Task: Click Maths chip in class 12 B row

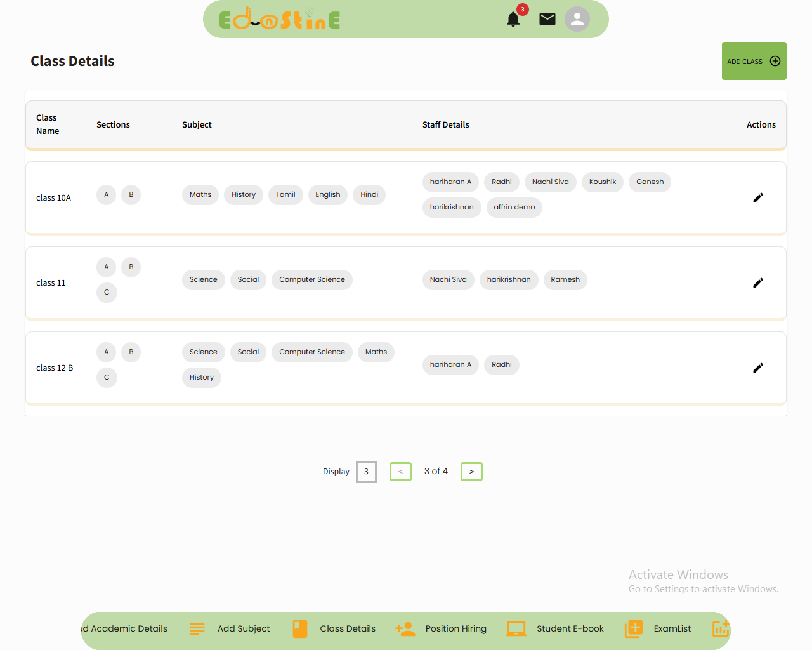Action: coord(376,352)
